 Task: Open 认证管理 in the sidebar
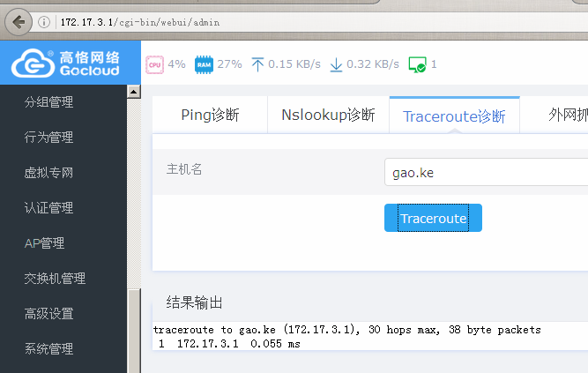tap(48, 208)
